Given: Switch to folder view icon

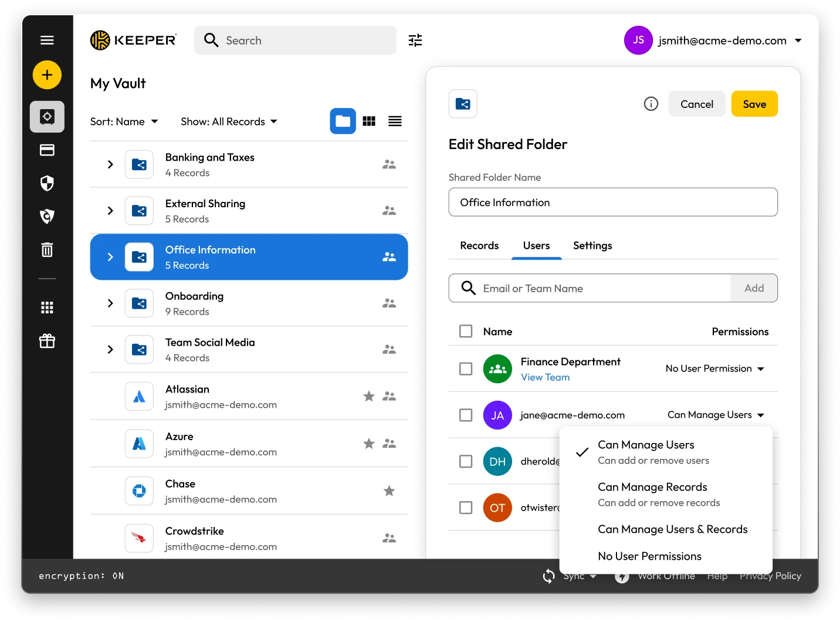Looking at the screenshot, I should (x=343, y=121).
